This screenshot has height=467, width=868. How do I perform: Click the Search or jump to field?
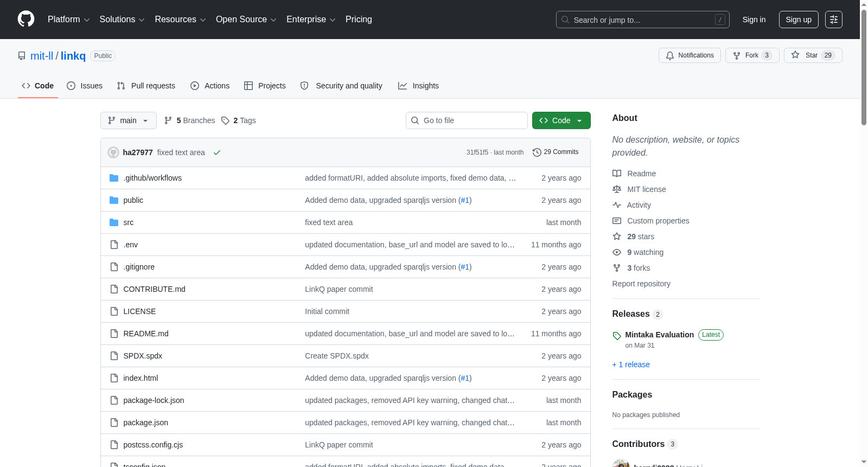click(643, 20)
